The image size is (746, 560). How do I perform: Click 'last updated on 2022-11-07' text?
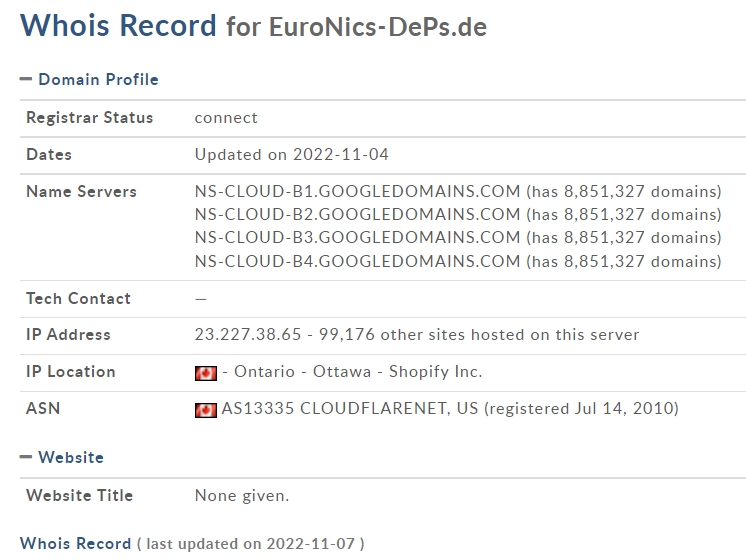click(x=251, y=544)
